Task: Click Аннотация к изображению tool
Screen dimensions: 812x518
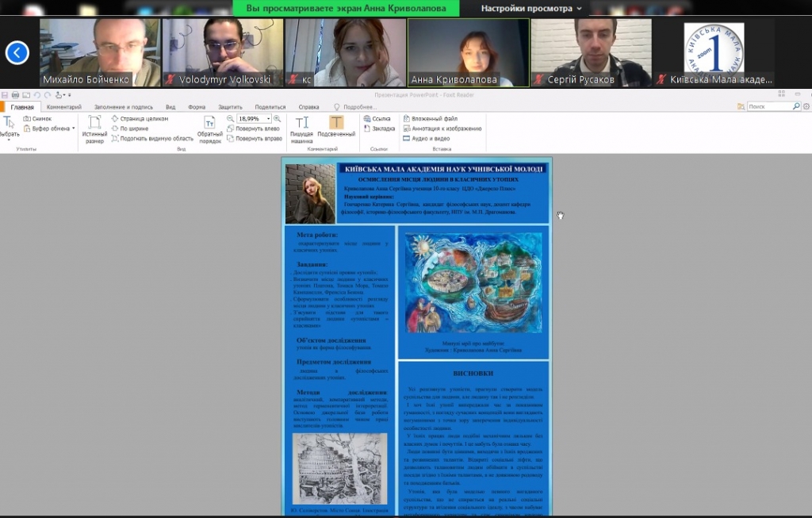Action: tap(442, 129)
